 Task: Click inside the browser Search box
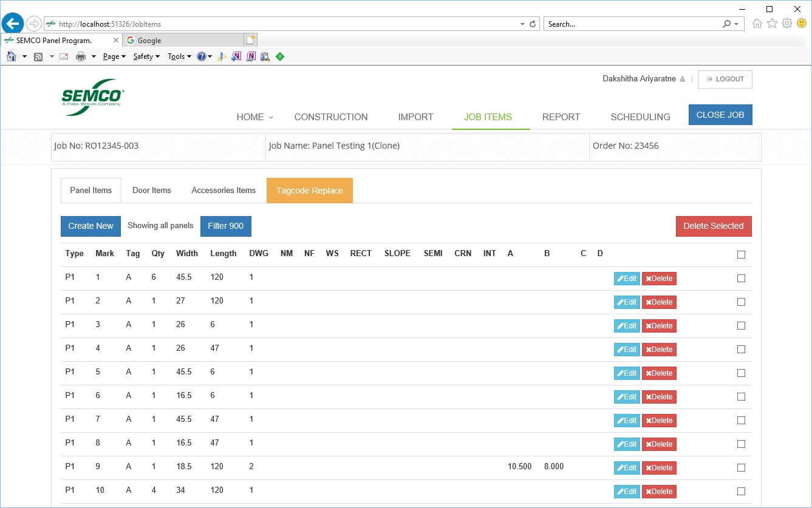(632, 24)
